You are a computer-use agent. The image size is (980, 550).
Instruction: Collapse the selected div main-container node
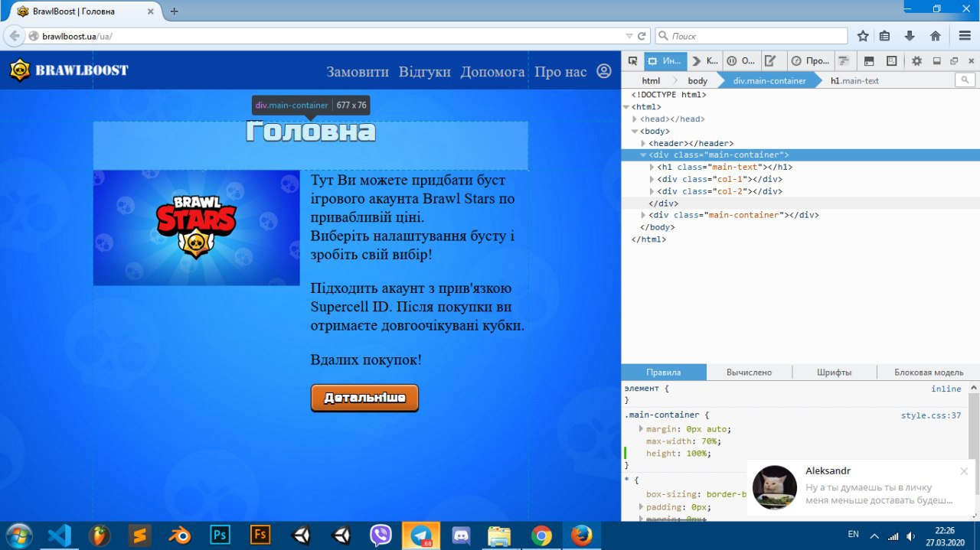coord(643,155)
